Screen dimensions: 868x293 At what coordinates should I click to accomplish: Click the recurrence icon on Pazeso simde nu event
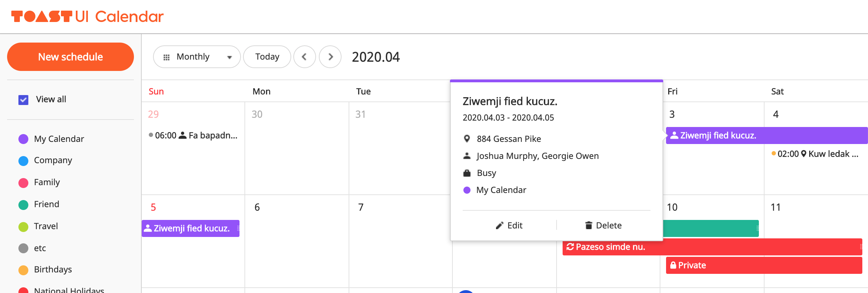click(570, 247)
